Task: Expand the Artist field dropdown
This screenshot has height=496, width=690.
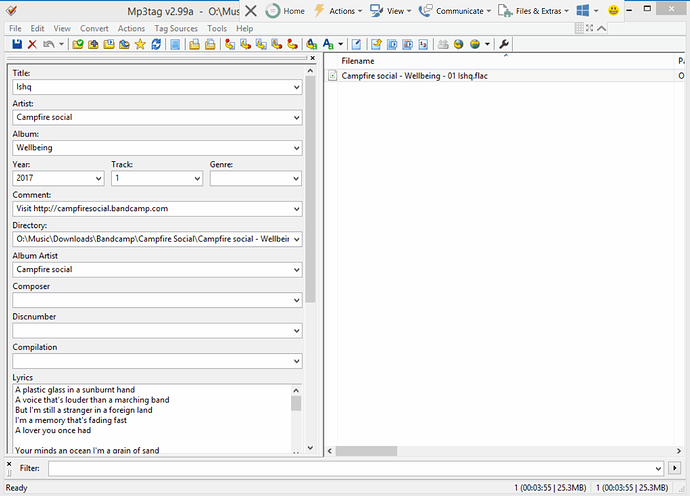Action: 297,118
